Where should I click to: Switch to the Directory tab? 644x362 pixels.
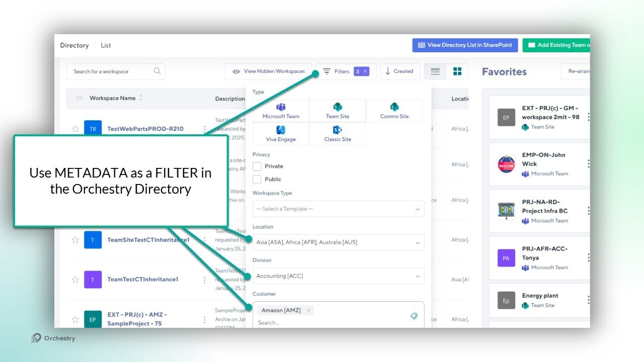pyautogui.click(x=74, y=45)
